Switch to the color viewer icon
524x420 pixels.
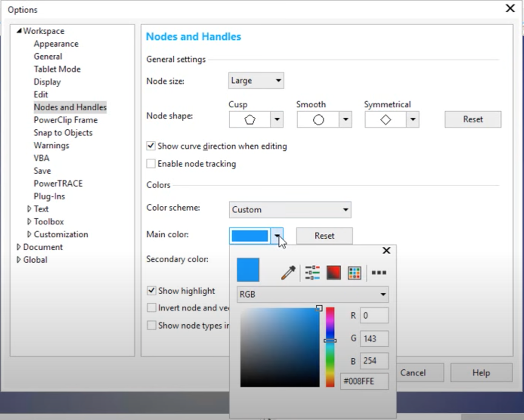tap(333, 273)
